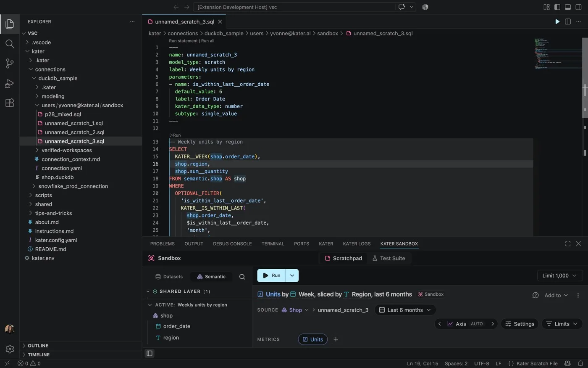Image resolution: width=588 pixels, height=368 pixels.
Task: Select the Units metric chip
Action: coord(312,339)
